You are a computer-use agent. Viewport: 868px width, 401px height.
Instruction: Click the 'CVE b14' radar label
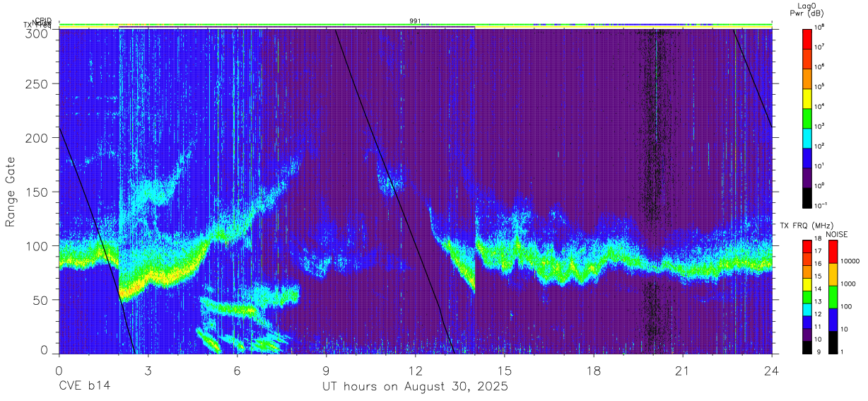84,387
